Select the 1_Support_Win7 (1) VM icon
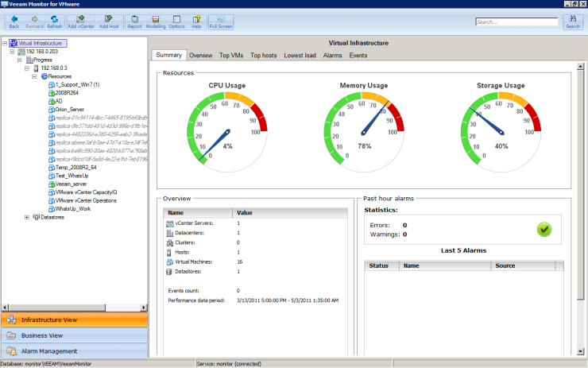 coord(52,85)
